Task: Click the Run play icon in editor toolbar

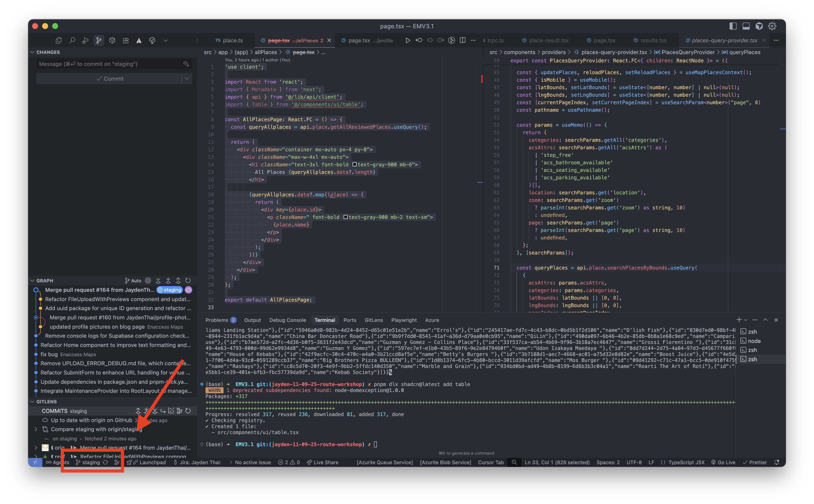Action: (408, 40)
